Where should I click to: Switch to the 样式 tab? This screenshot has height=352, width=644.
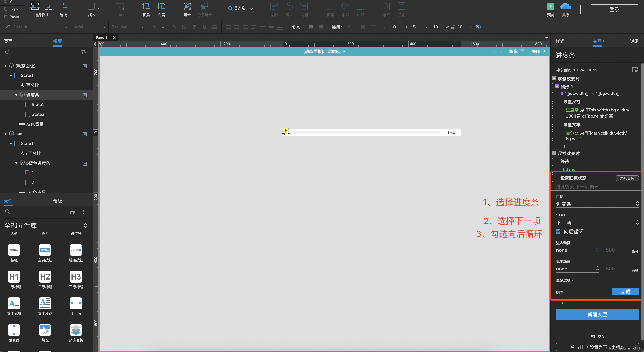pyautogui.click(x=560, y=41)
